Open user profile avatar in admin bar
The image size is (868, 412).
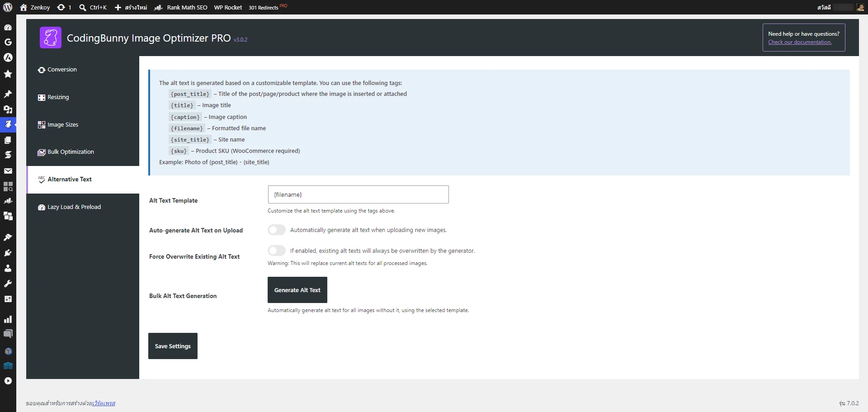coord(860,7)
